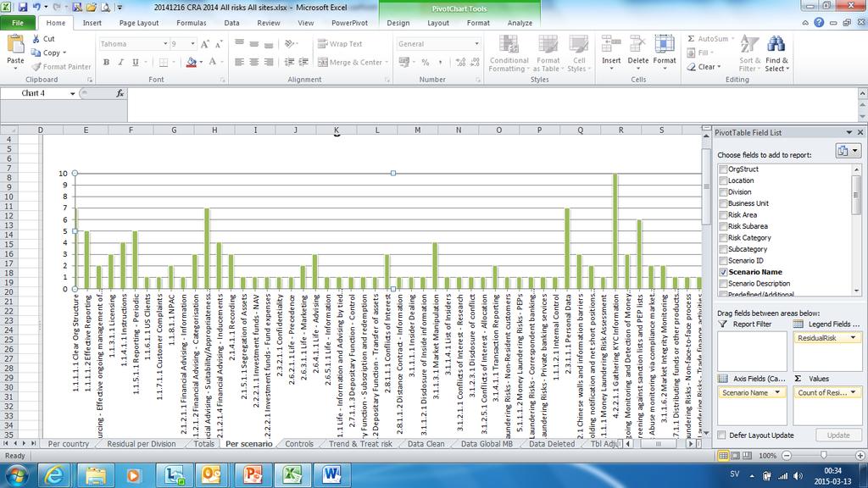Check the Risk Category field checkbox
868x488 pixels.
point(723,237)
